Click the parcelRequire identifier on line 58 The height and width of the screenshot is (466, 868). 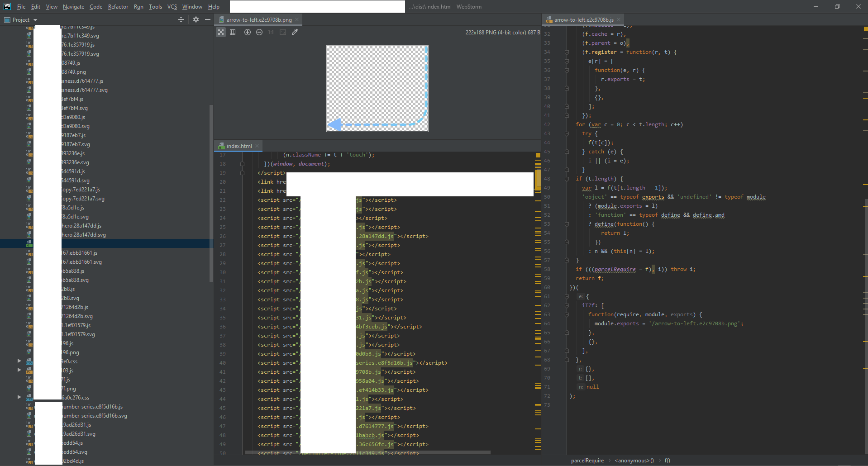(615, 269)
